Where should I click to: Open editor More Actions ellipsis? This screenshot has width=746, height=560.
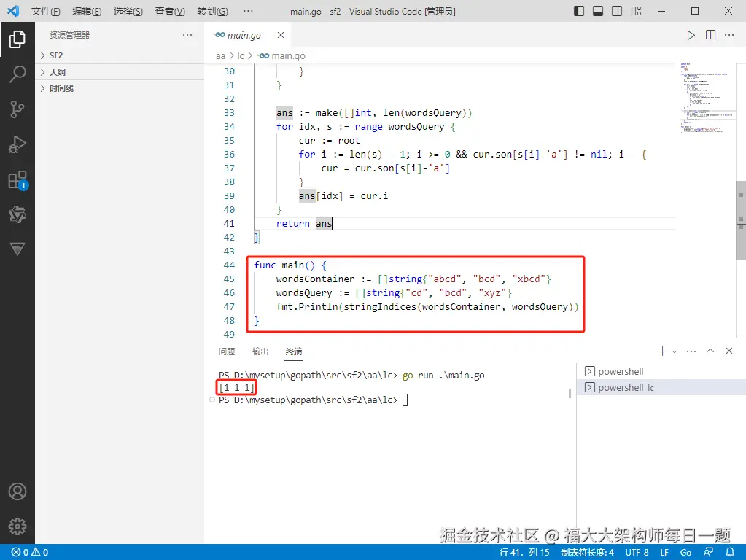click(729, 35)
